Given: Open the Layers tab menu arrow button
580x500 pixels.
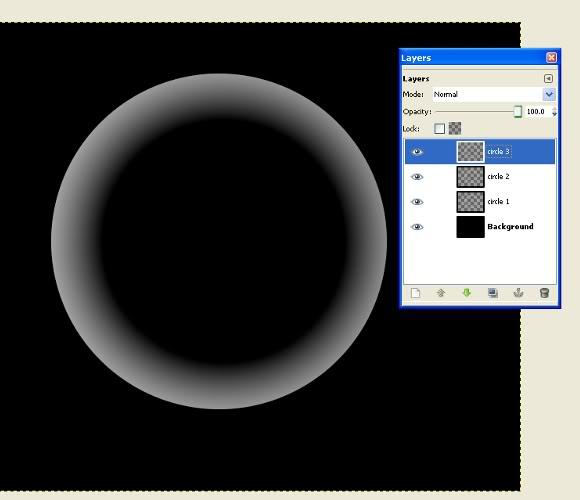Looking at the screenshot, I should pos(548,78).
